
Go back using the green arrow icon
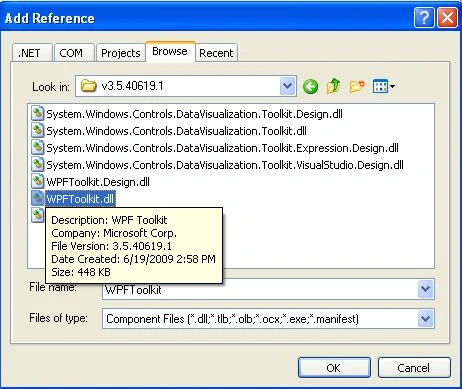click(x=310, y=87)
